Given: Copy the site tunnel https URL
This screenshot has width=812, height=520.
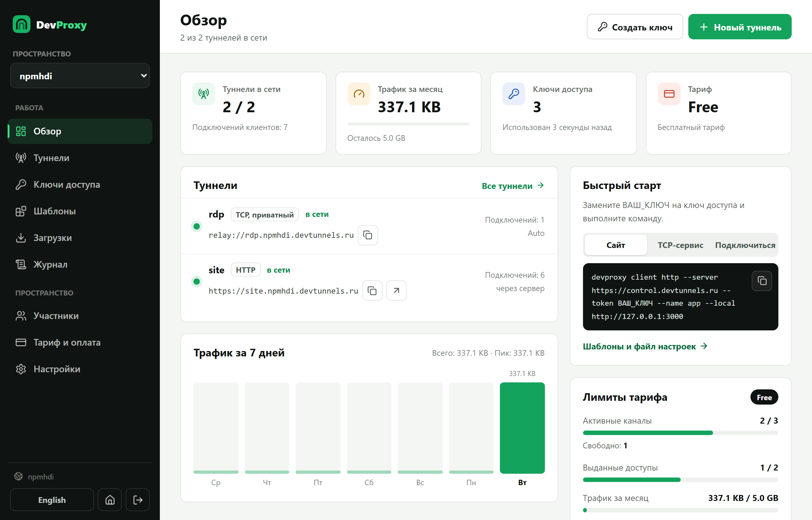Looking at the screenshot, I should coord(372,290).
